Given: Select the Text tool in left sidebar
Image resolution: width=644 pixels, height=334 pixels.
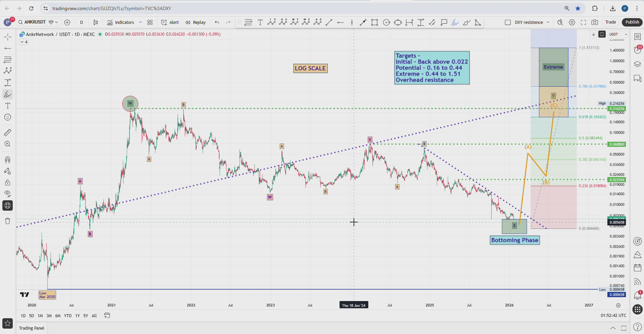Looking at the screenshot, I should pos(7,106).
